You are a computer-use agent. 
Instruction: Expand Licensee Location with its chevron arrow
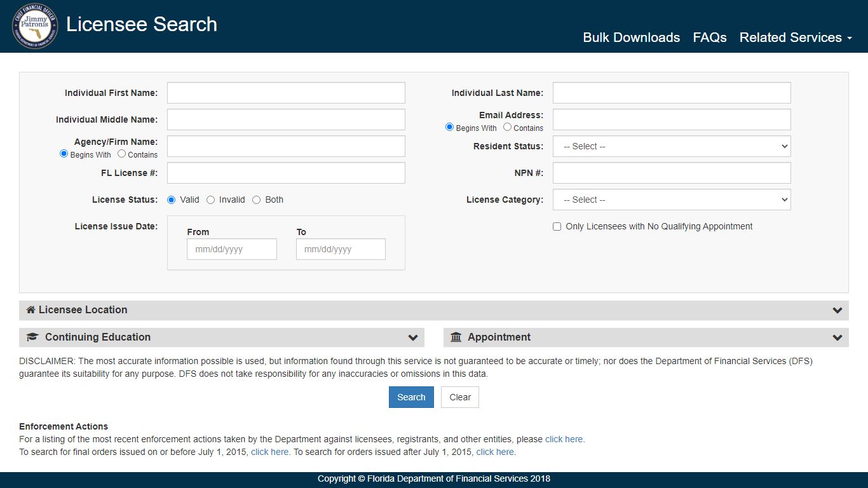837,310
